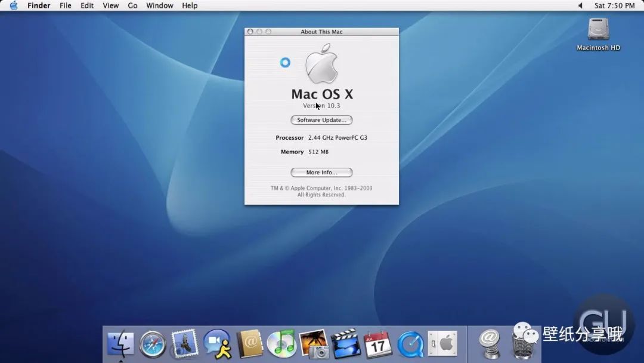
Task: Open iPhoto in the Dock
Action: click(x=314, y=344)
